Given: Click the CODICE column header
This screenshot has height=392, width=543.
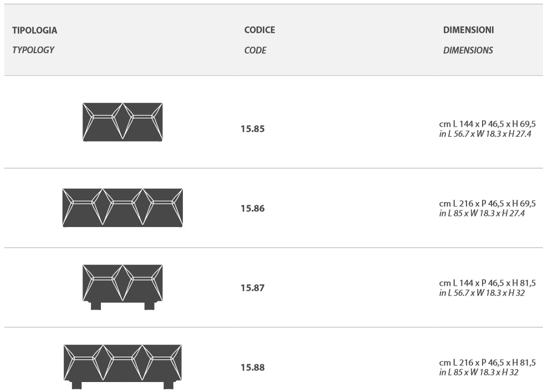Looking at the screenshot, I should click(259, 30).
